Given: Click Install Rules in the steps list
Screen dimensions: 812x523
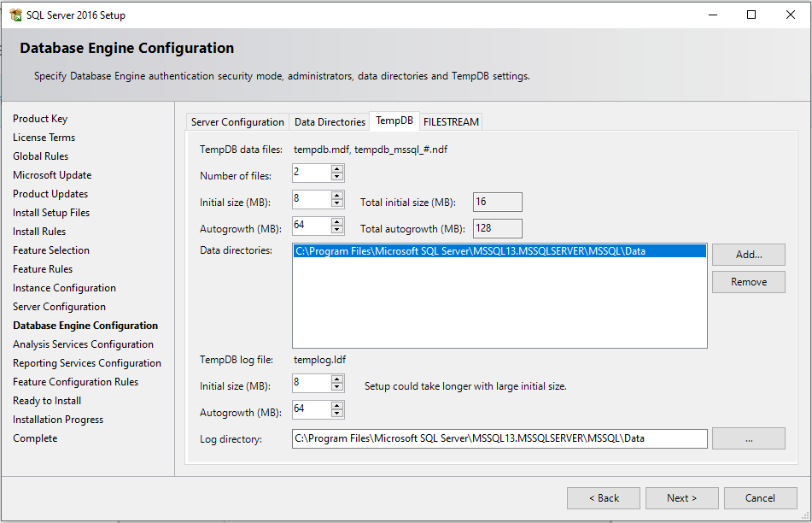Looking at the screenshot, I should 39,232.
